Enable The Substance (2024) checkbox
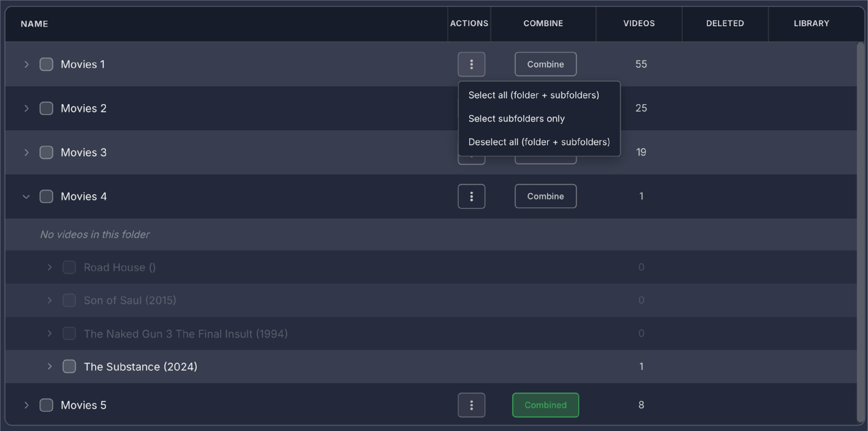 tap(69, 367)
